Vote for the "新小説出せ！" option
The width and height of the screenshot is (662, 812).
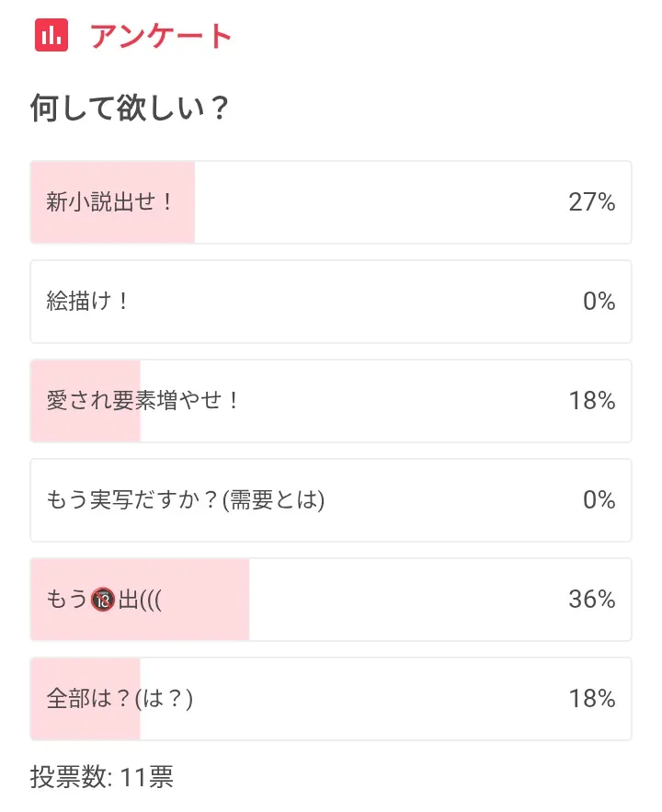[x=109, y=202]
